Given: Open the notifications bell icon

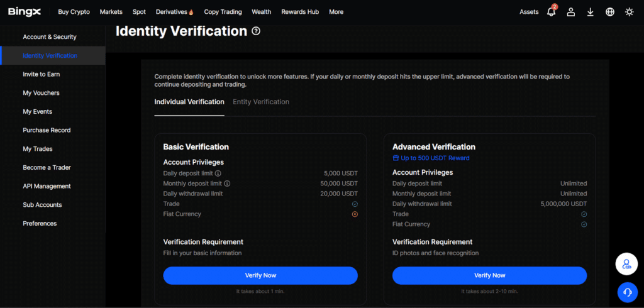Looking at the screenshot, I should pyautogui.click(x=551, y=12).
